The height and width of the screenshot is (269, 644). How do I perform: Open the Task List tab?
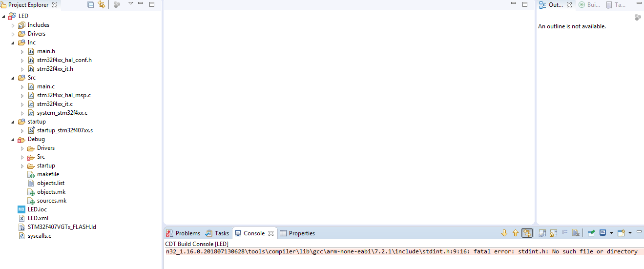pos(616,5)
